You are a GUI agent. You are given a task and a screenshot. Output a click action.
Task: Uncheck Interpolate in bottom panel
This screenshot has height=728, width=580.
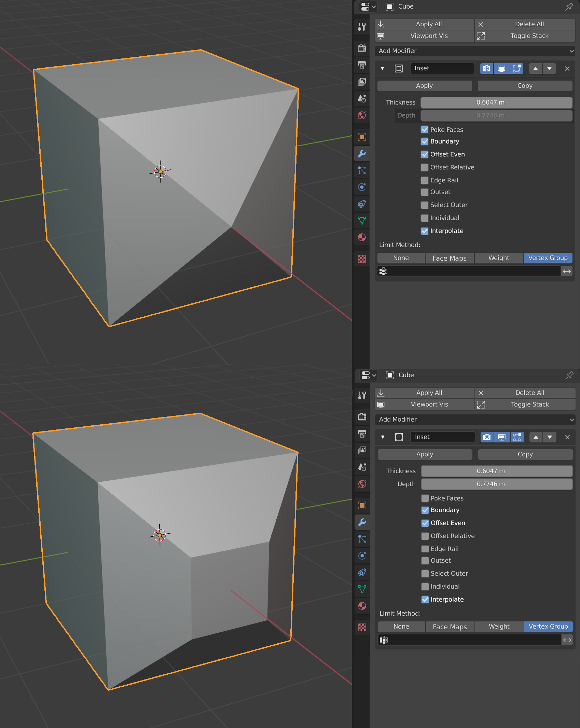[425, 600]
